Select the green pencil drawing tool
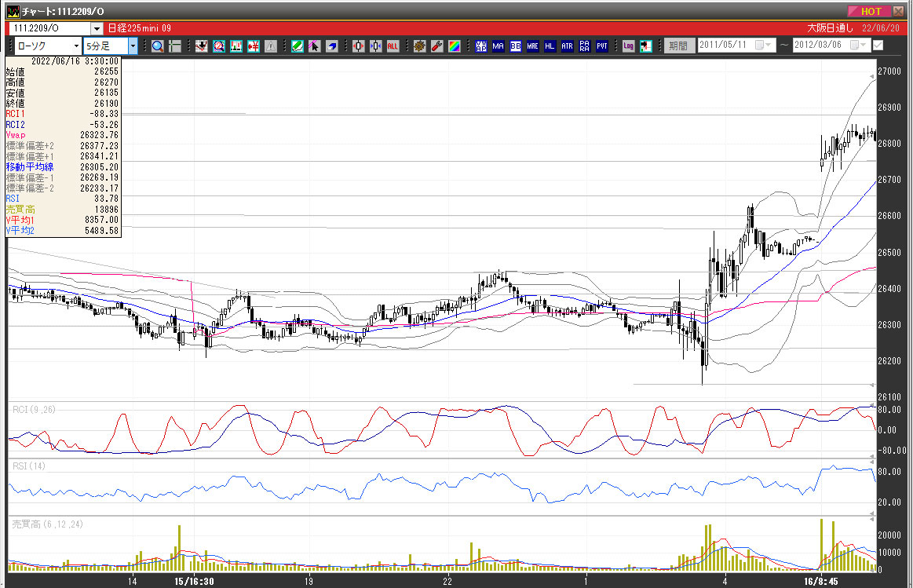The width and height of the screenshot is (913, 588). click(x=297, y=46)
